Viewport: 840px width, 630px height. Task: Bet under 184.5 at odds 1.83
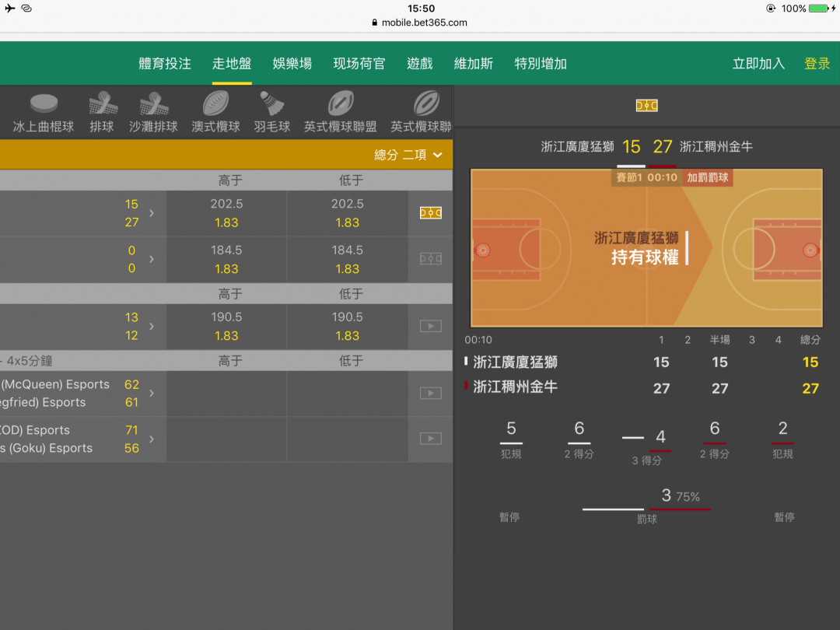[348, 259]
